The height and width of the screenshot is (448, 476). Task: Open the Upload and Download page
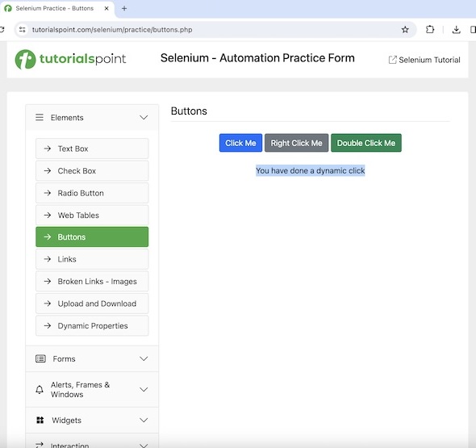92,304
